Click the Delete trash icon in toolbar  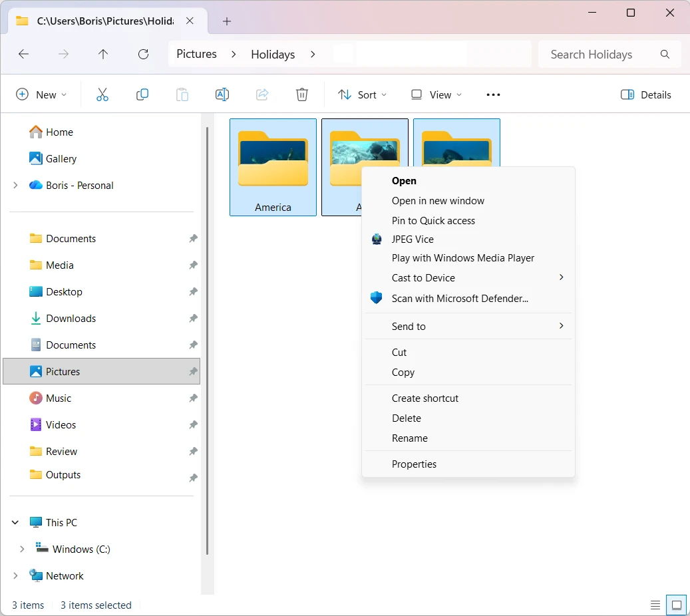point(302,94)
